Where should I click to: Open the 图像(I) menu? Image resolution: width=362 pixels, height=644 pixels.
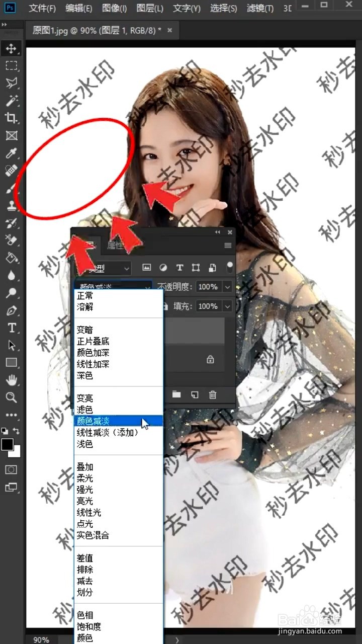click(x=114, y=9)
